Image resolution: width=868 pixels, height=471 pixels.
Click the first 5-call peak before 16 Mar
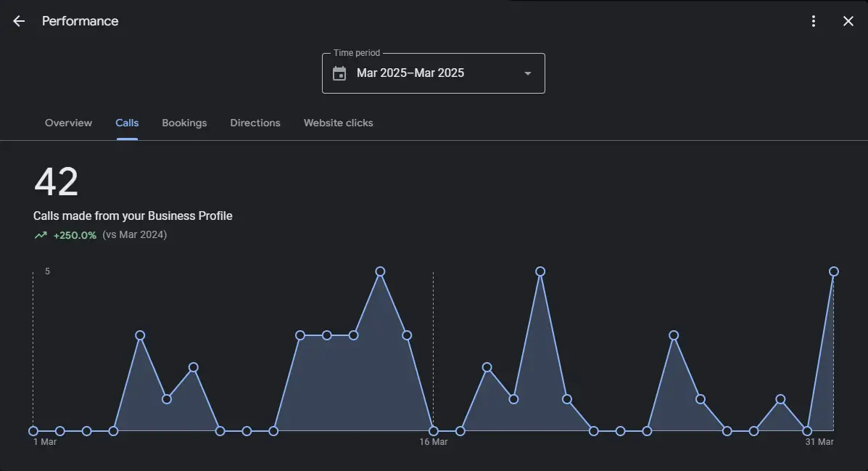click(x=380, y=271)
